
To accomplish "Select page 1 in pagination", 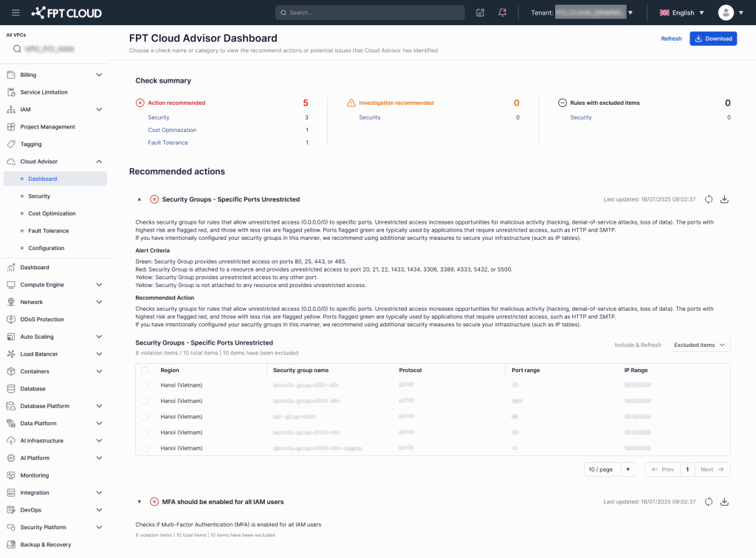I will [687, 469].
